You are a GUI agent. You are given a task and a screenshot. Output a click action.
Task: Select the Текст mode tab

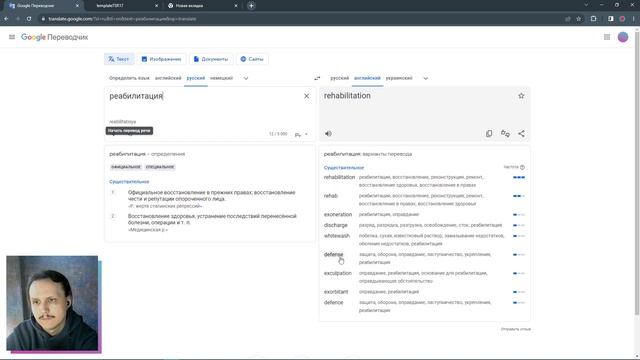[x=119, y=59]
